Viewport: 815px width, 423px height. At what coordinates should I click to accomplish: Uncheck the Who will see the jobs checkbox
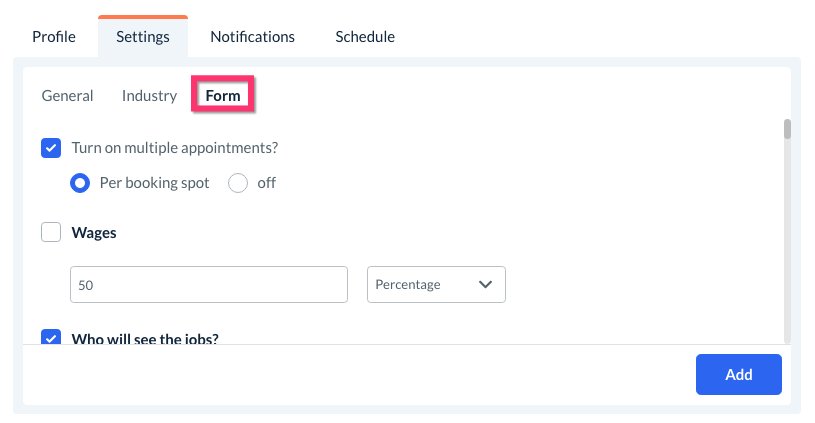[x=51, y=337]
